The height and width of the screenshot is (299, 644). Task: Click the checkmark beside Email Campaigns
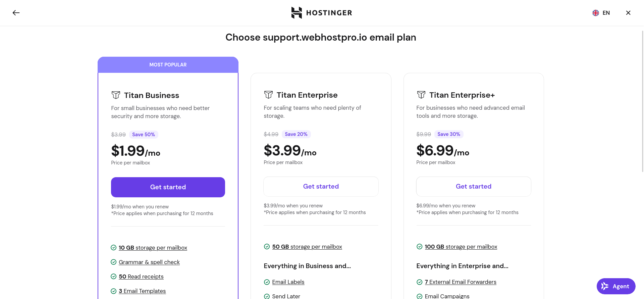(x=419, y=296)
